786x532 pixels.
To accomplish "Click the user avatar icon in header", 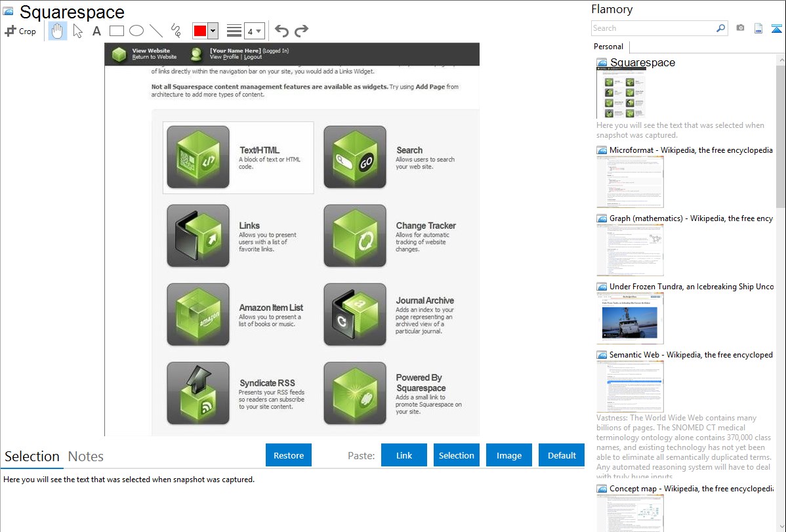I will point(196,54).
